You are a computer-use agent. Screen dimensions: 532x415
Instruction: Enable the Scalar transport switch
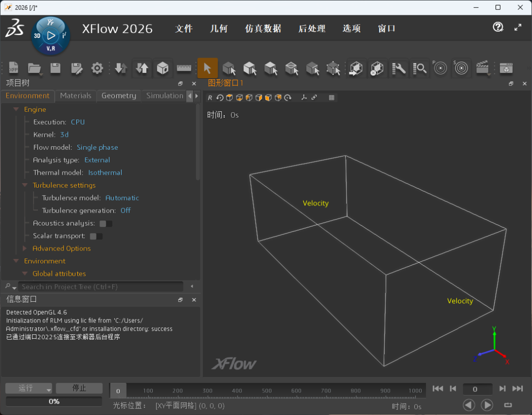pyautogui.click(x=96, y=236)
